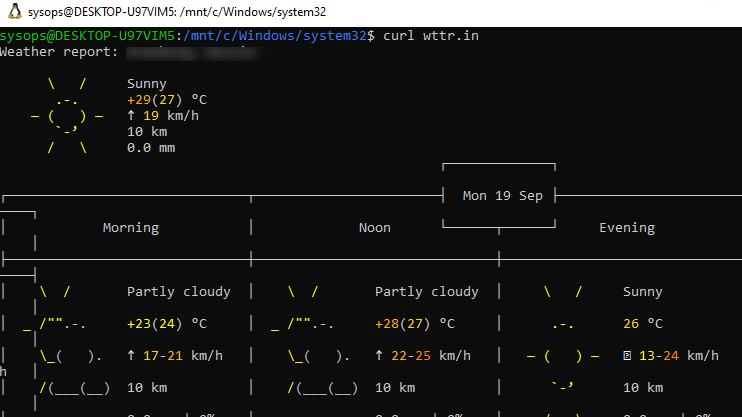Click the green sysops@DESKTOP-U97VIM5 prompt text
Screen dimensions: 742x417
[88, 36]
